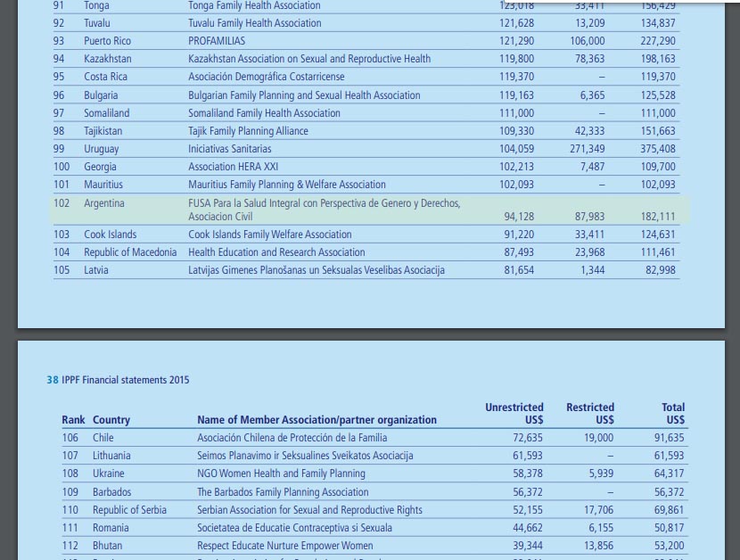Click the "Unrestricted US$" column header
Screen dimensions: 740x560
click(x=514, y=414)
